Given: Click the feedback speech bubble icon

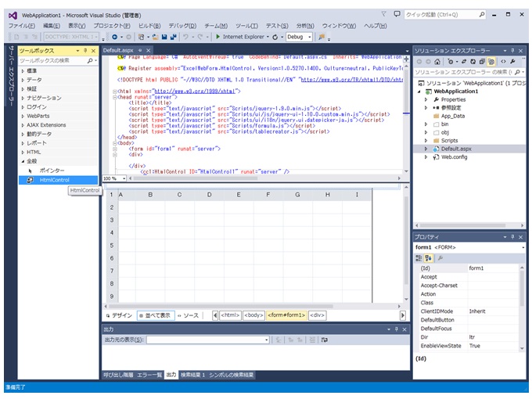Looking at the screenshot, I should 397,14.
